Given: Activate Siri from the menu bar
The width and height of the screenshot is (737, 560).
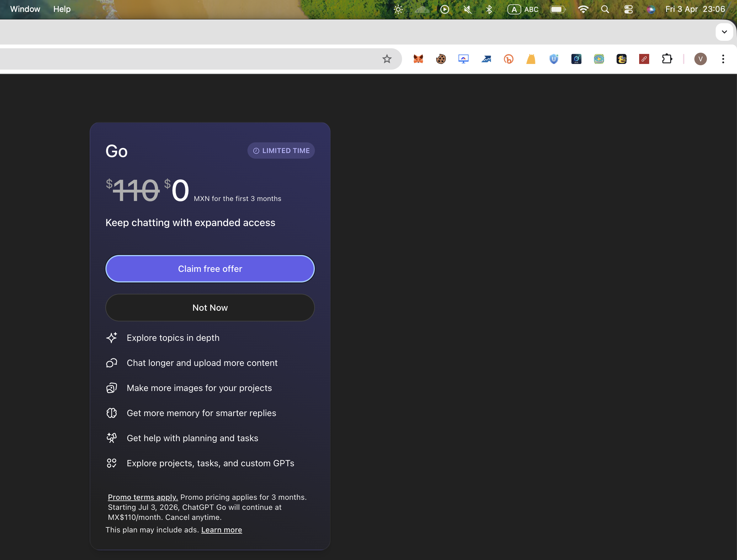Looking at the screenshot, I should tap(651, 9).
